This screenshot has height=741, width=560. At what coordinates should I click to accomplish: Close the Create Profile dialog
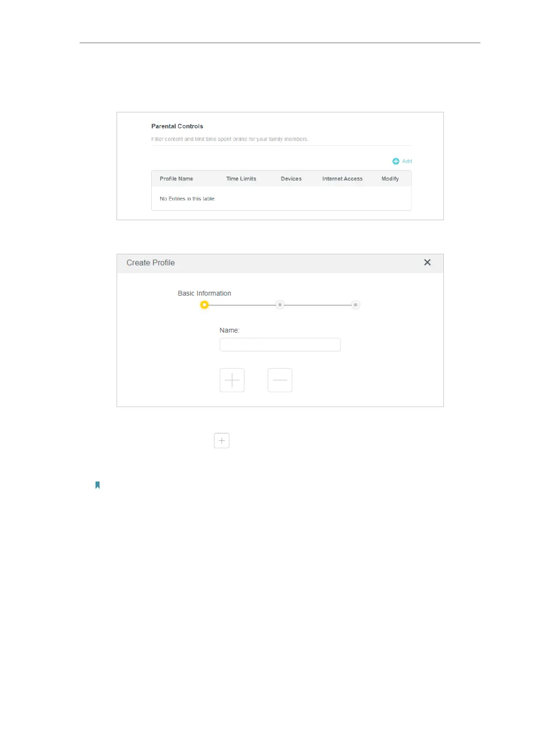[427, 262]
